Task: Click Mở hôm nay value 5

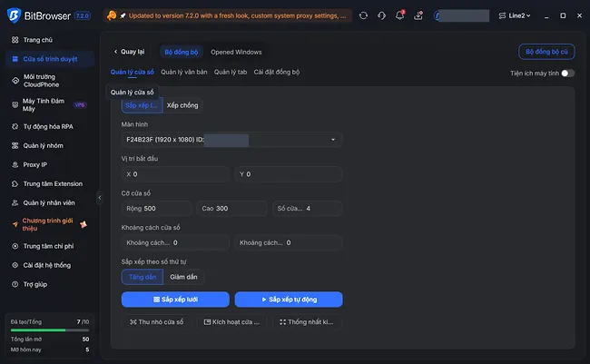Action: 87,349
